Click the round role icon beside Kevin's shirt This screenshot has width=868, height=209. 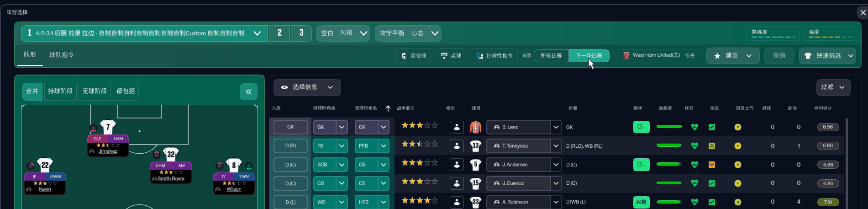coord(31,166)
